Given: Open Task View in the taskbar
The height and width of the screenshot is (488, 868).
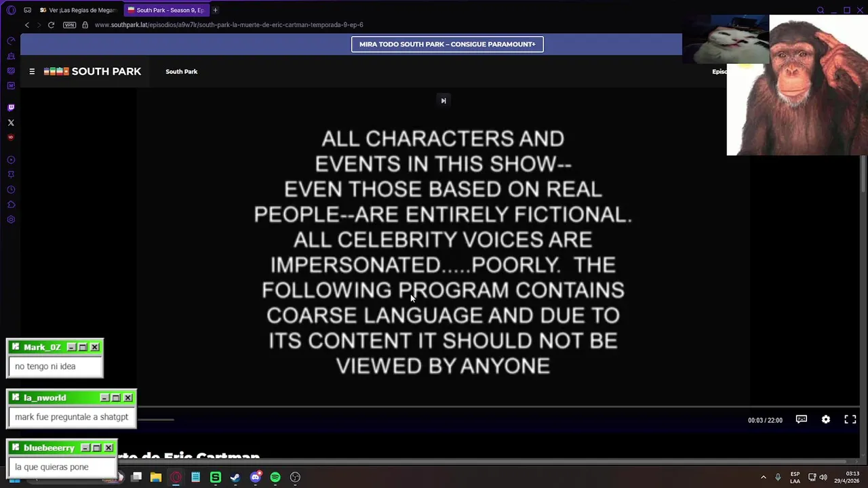Looking at the screenshot, I should 136,477.
